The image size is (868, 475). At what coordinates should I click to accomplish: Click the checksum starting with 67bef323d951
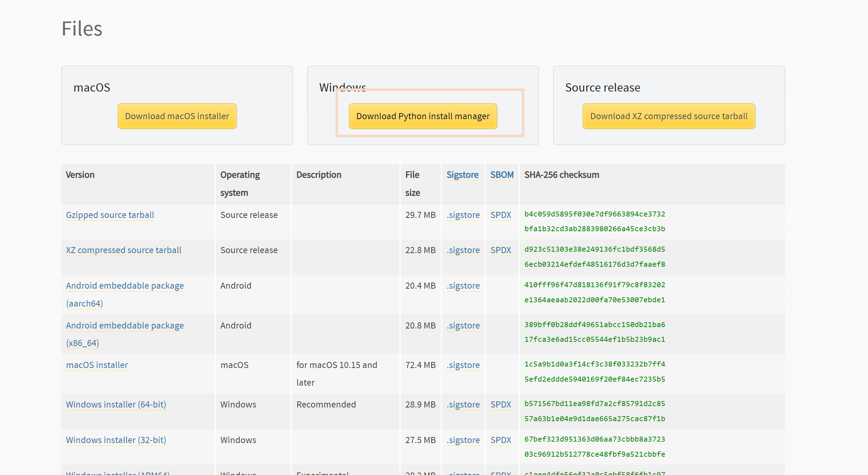[595, 447]
